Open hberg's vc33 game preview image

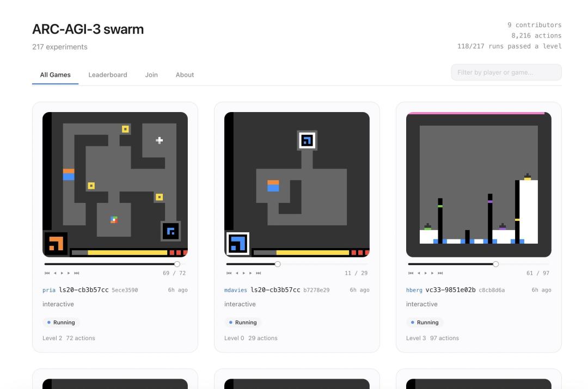[x=479, y=184]
